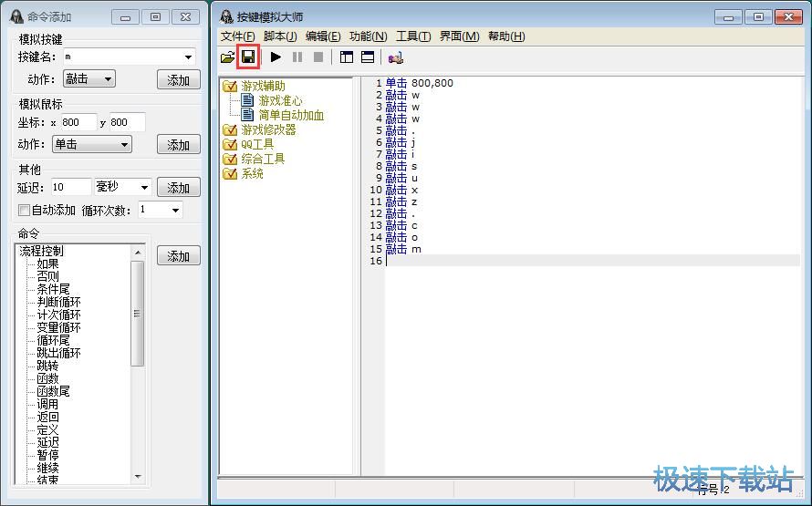Select 计次循环 command in list
Screen dimensions: 812x506
point(58,315)
